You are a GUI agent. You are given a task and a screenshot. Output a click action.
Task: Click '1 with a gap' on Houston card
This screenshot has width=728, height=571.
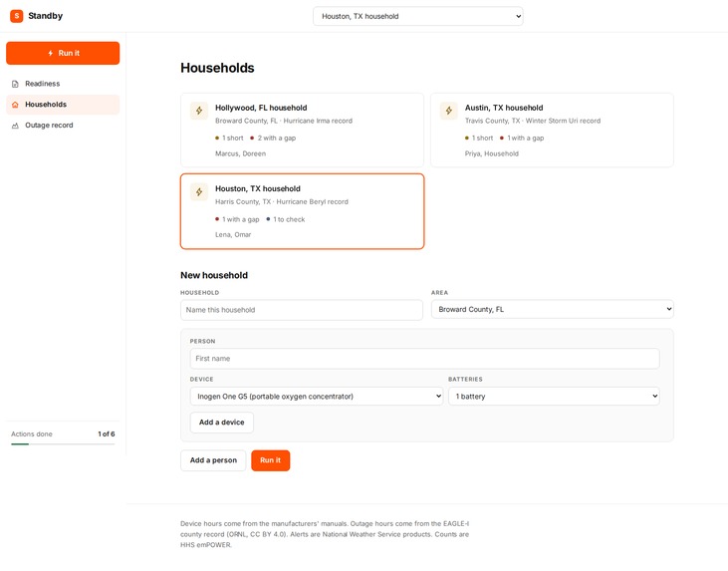[237, 219]
